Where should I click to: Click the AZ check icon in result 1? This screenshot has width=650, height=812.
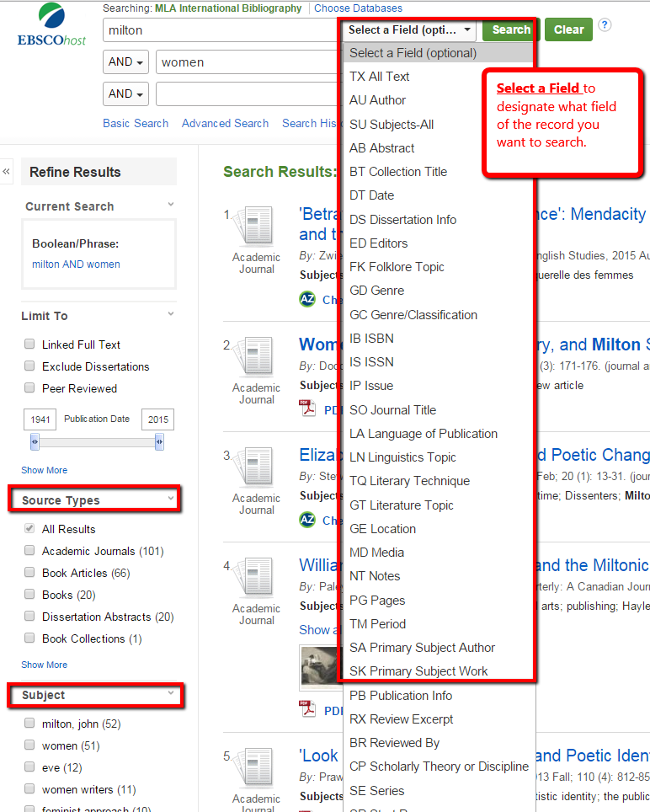pyautogui.click(x=307, y=299)
